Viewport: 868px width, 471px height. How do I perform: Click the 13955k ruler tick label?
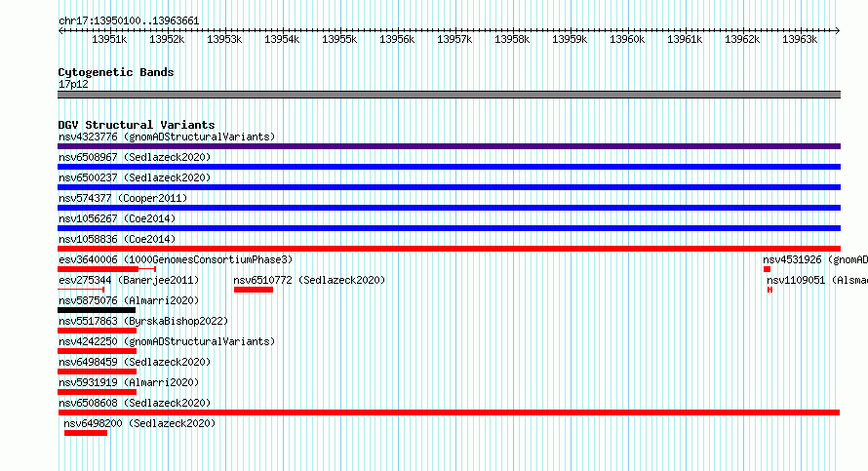coord(339,39)
